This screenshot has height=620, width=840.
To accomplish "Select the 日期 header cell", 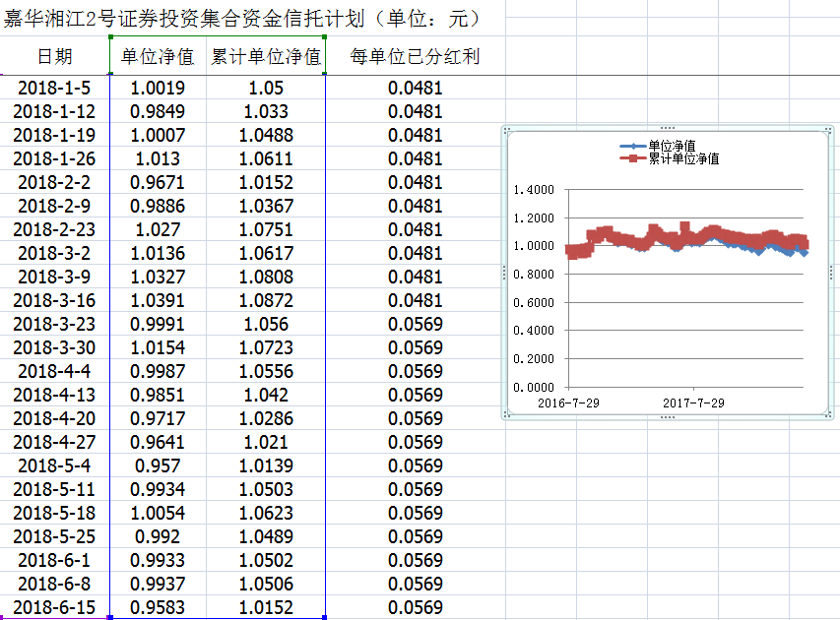I will click(54, 57).
